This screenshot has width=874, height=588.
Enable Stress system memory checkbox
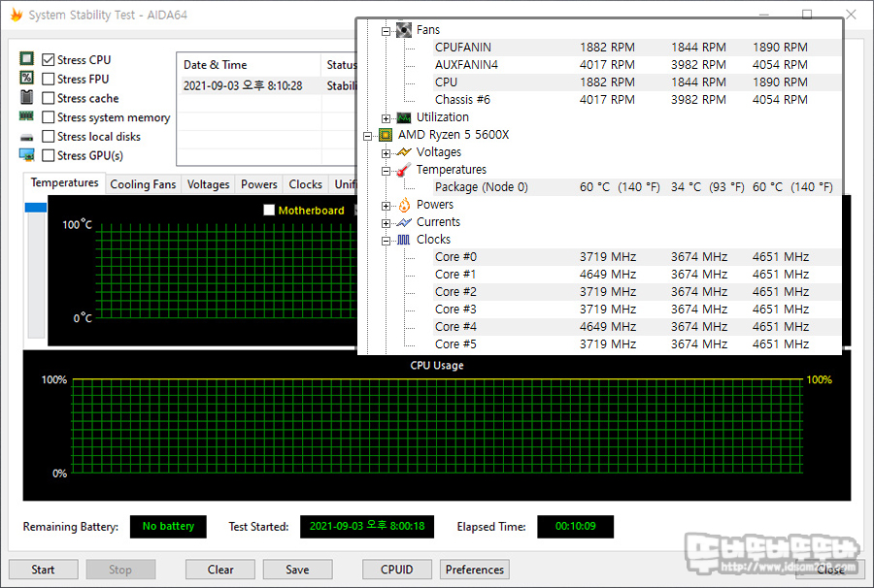click(x=49, y=117)
